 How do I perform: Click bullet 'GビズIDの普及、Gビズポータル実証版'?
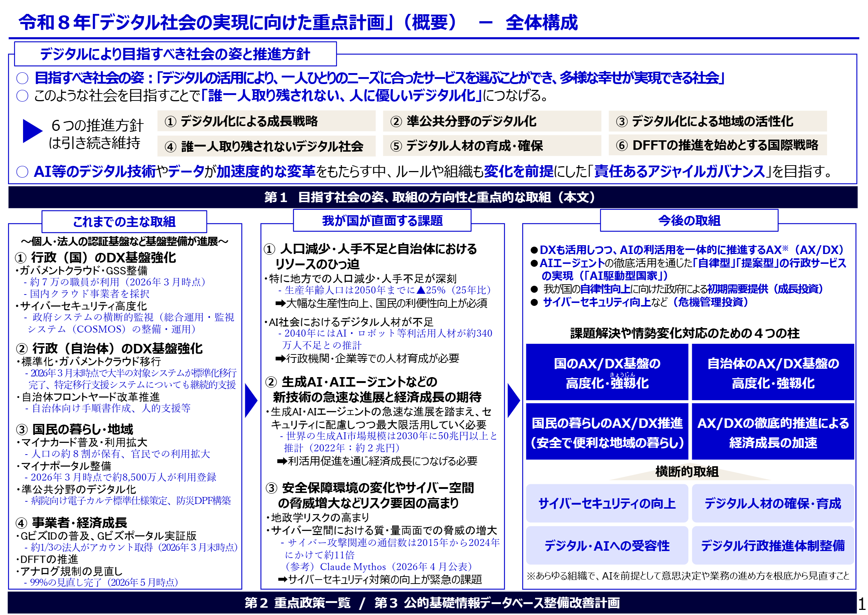tap(106, 536)
